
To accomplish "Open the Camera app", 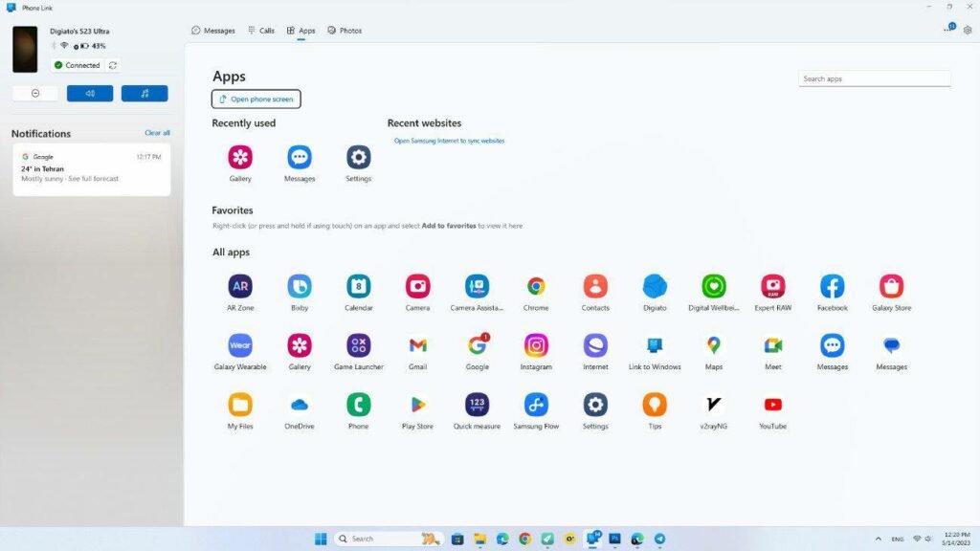I will point(417,286).
